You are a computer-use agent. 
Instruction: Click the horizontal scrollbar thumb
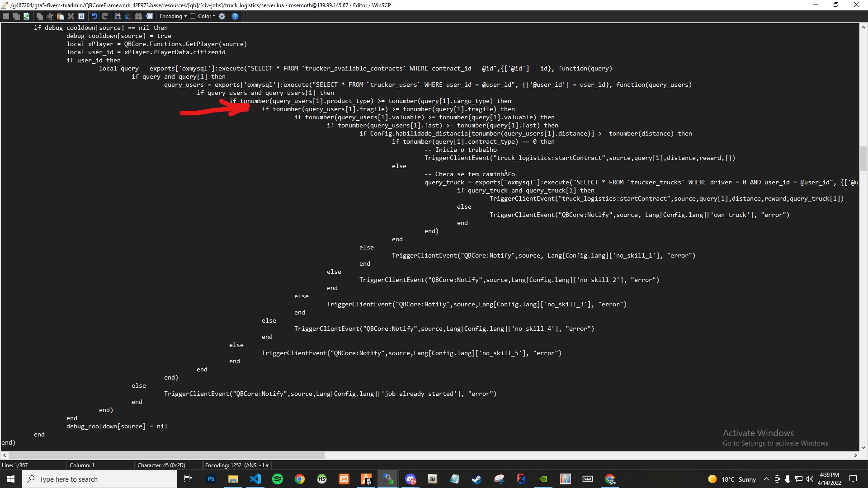coord(166,455)
